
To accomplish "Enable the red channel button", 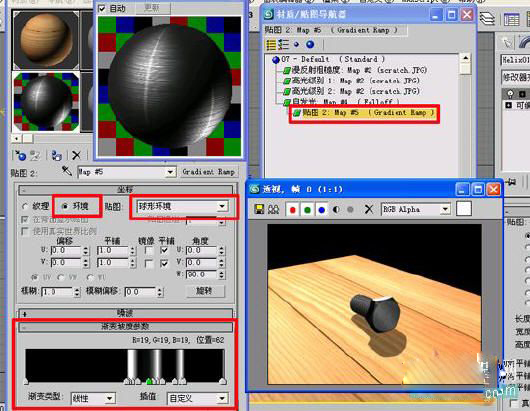I will point(293,210).
